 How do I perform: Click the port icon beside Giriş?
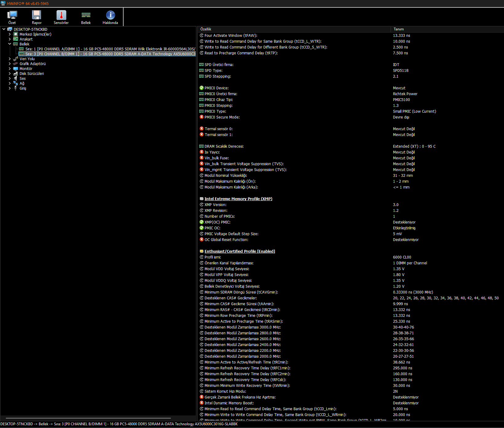point(16,88)
